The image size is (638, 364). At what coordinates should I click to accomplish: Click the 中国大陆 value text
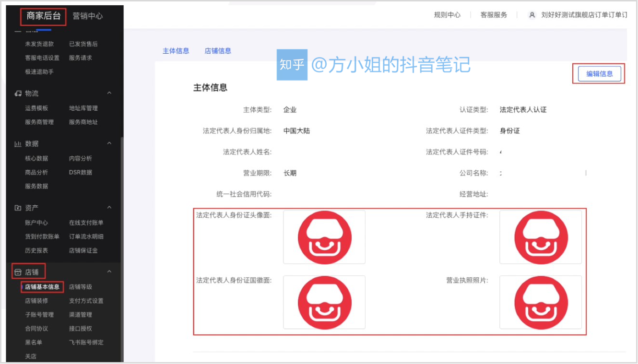point(296,131)
